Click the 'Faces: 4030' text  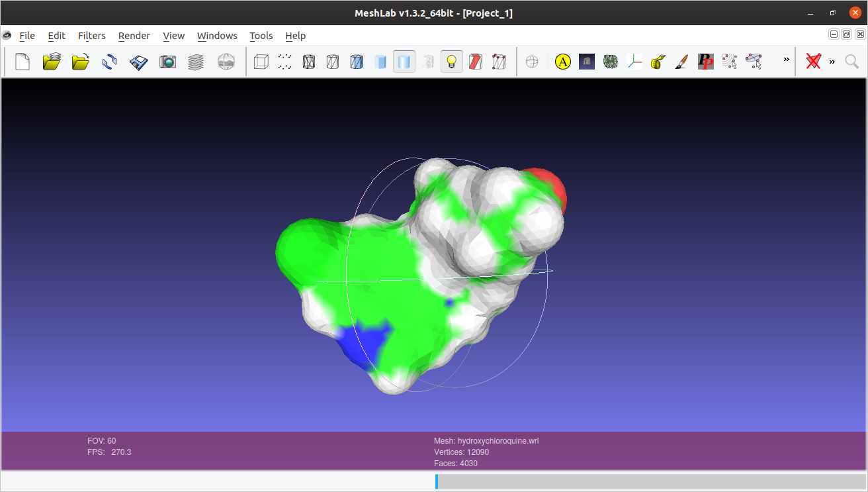[456, 464]
